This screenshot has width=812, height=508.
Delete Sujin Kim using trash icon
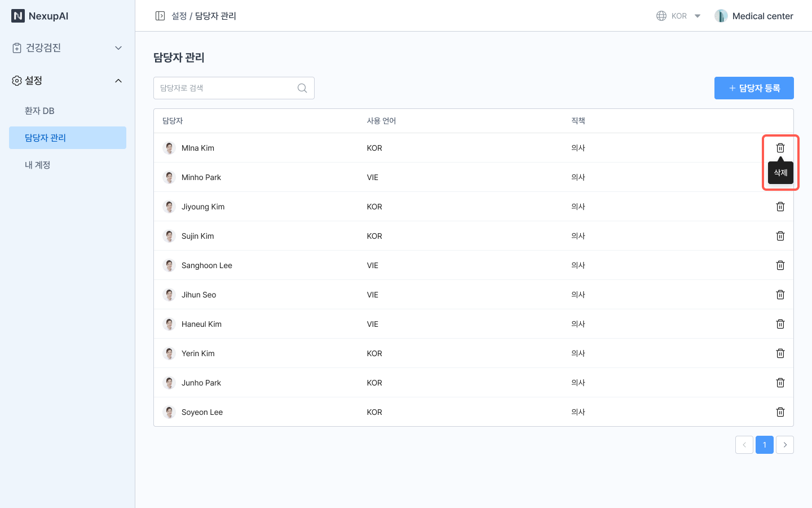[x=780, y=236]
